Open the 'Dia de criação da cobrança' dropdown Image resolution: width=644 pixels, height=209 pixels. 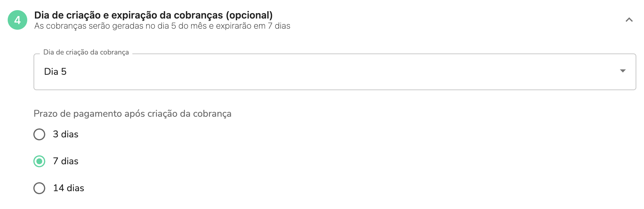(314, 72)
